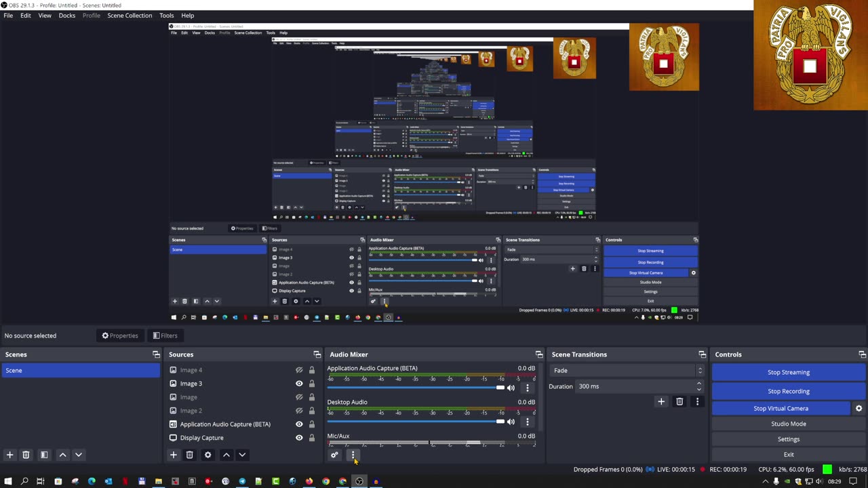
Task: Open source properties gear in Sources toolbar
Action: pos(208,455)
